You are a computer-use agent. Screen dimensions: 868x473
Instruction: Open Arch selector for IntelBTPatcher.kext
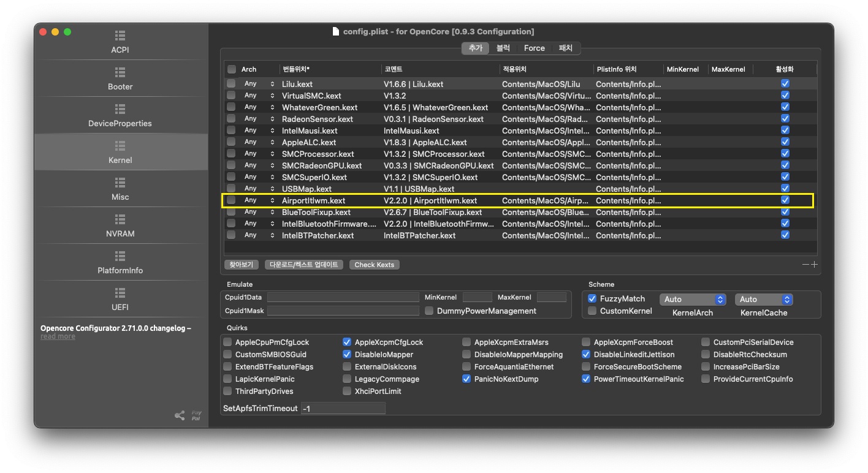[x=259, y=235]
